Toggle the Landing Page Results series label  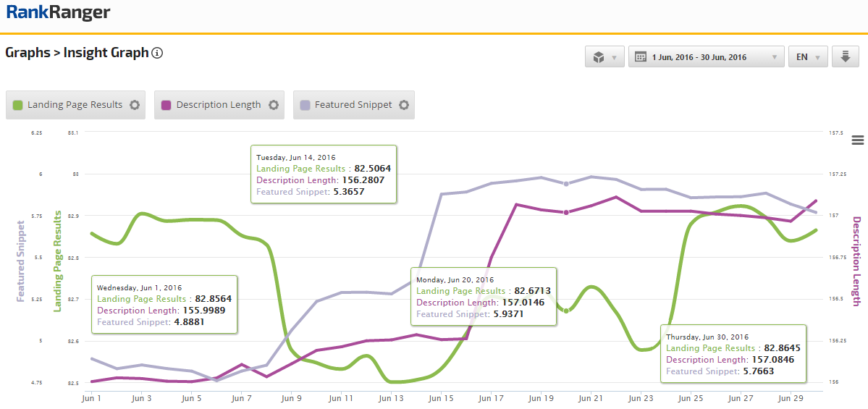click(x=75, y=105)
